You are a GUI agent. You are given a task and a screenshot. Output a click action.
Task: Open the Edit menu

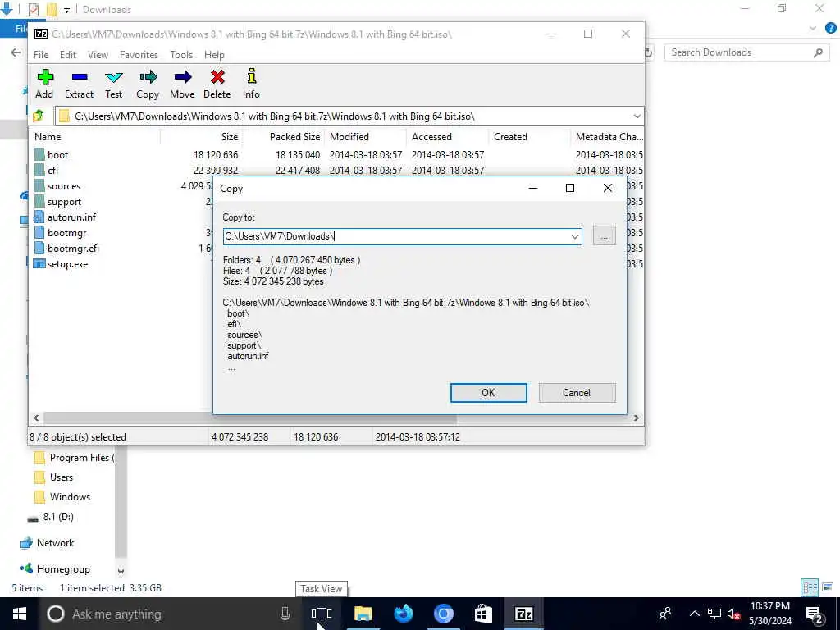68,55
